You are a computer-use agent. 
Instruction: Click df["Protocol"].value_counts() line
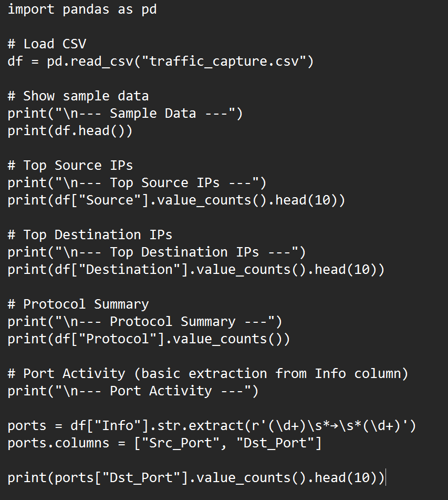[149, 339]
